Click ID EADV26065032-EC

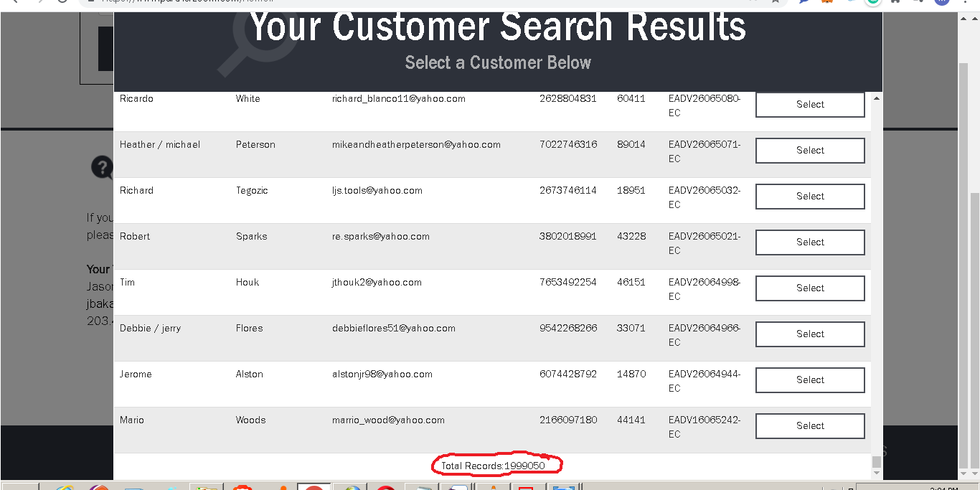click(x=705, y=197)
